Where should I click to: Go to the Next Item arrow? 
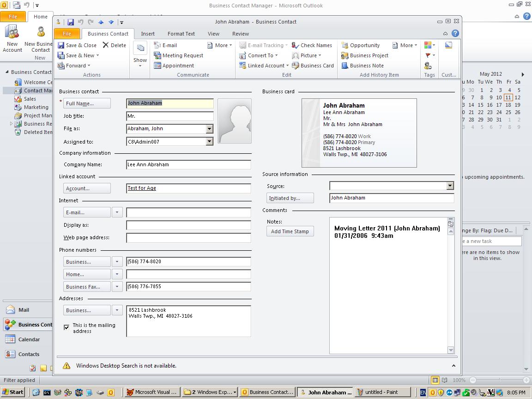click(x=111, y=22)
